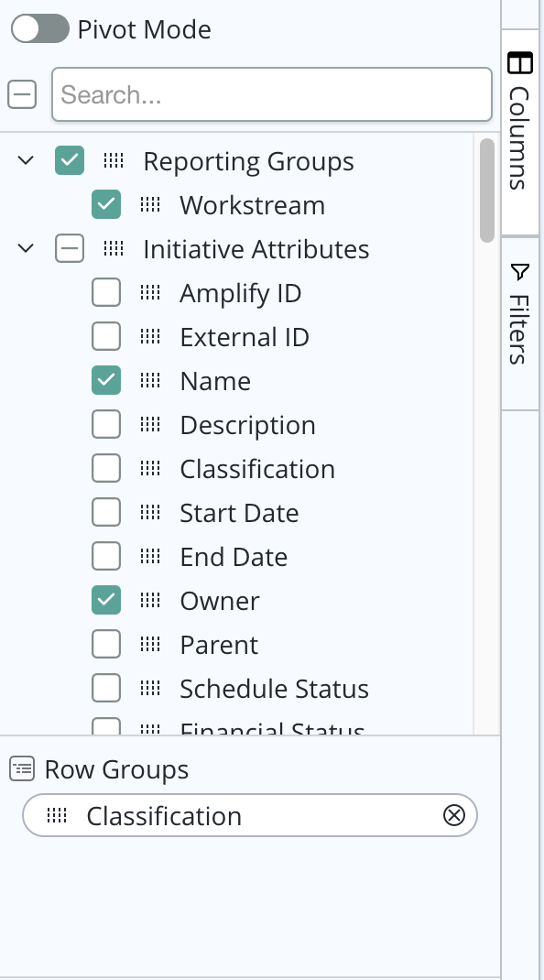The image size is (544, 980).
Task: Check the Classification column checkbox
Action: 106,469
